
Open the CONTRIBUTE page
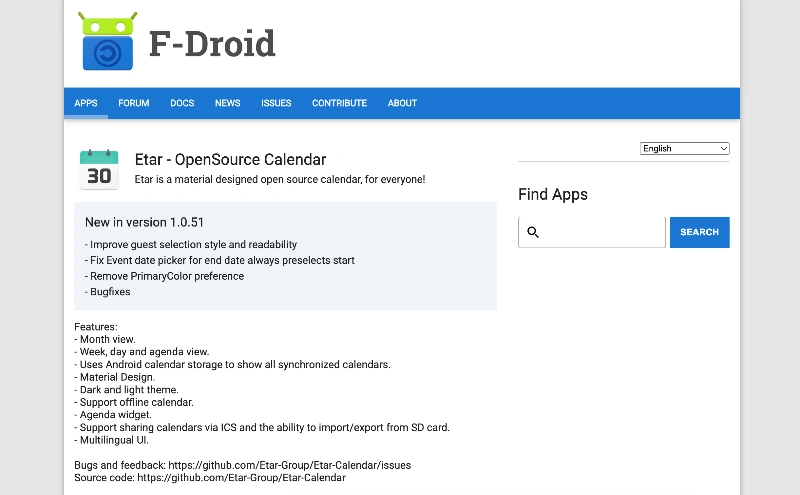tap(339, 103)
